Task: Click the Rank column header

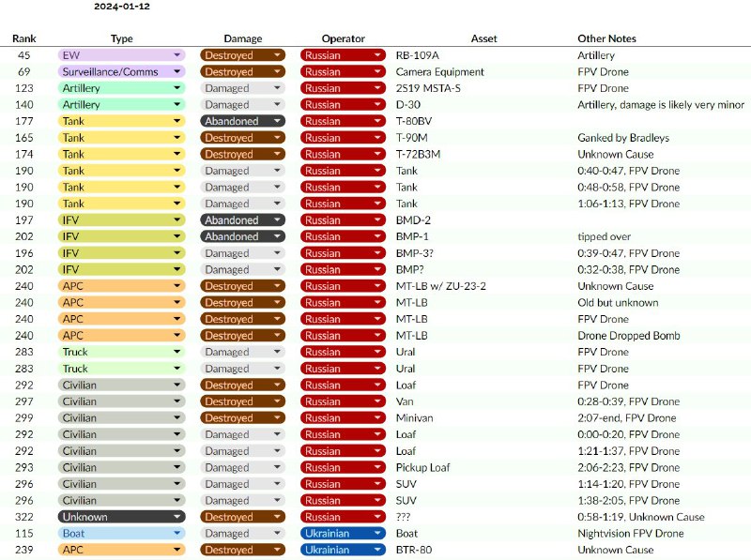Action: pos(24,38)
